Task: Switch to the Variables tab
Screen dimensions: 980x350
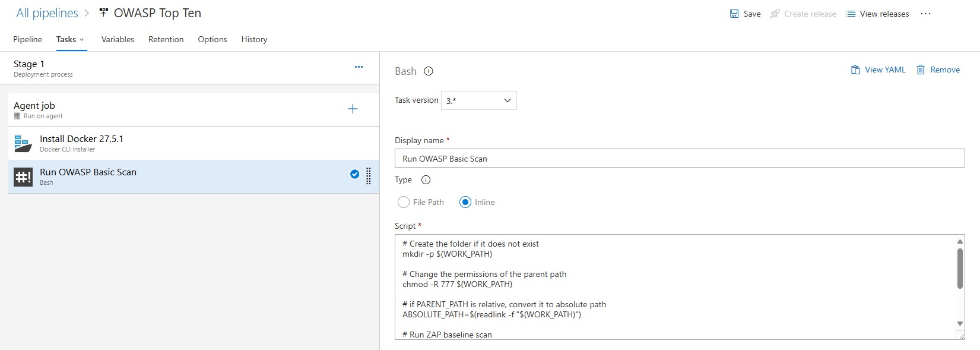Action: [118, 39]
